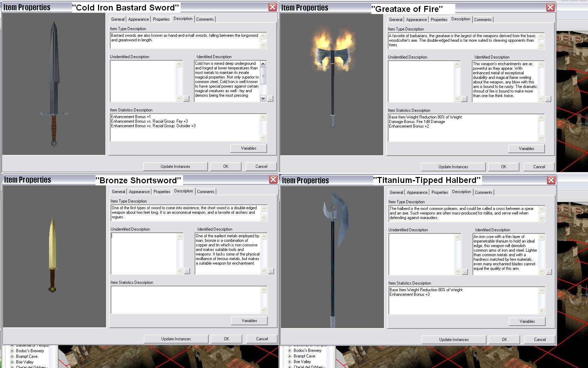Screen dimensions: 588x368
Task: Open Appearance tab for Titanium-Tipped Halberd
Action: pyautogui.click(x=417, y=192)
